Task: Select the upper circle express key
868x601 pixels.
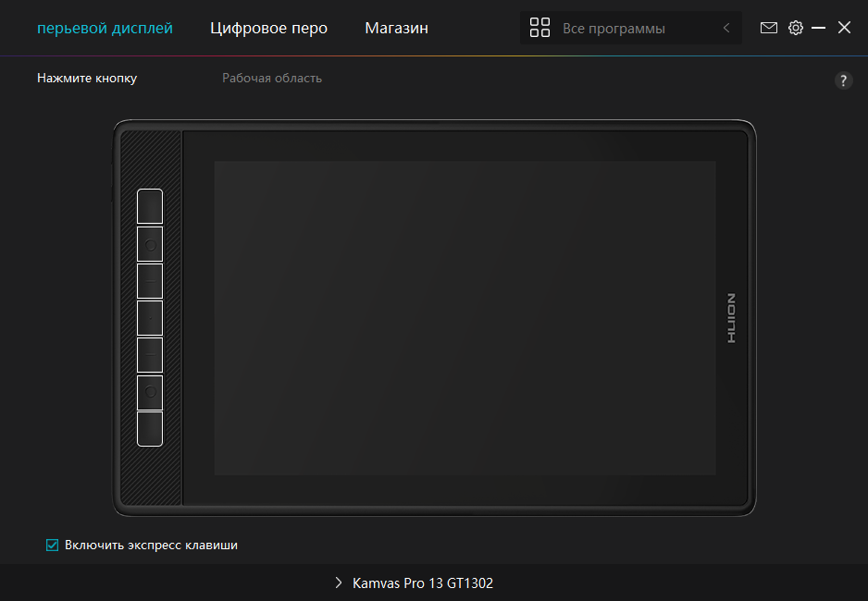Action: [150, 244]
